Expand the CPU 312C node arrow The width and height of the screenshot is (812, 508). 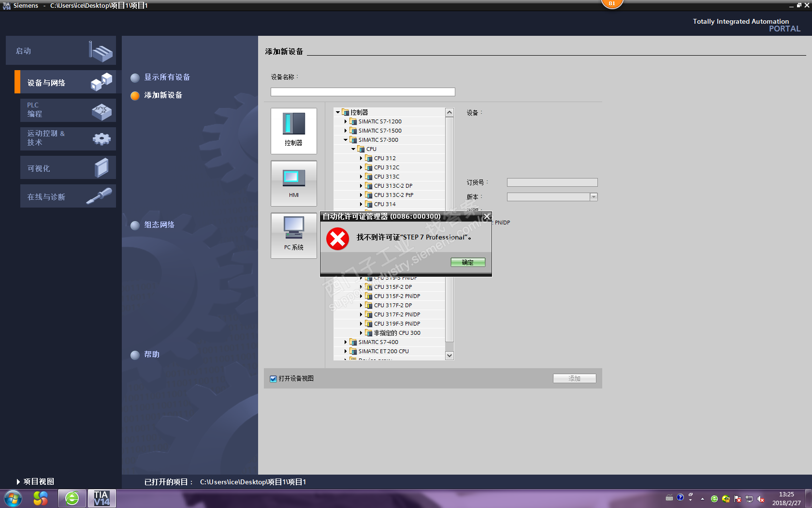tap(361, 167)
